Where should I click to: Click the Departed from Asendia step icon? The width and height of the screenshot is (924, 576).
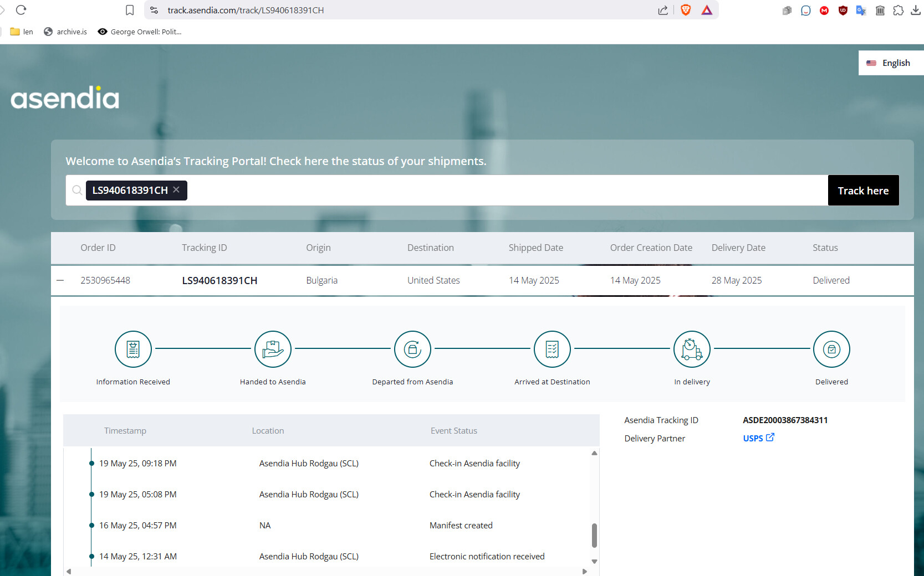(x=412, y=349)
